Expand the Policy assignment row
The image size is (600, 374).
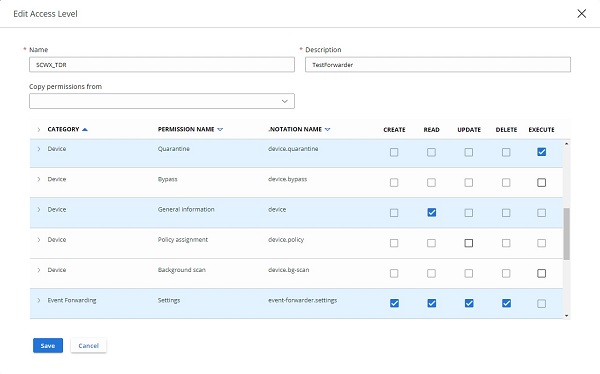[x=39, y=240]
